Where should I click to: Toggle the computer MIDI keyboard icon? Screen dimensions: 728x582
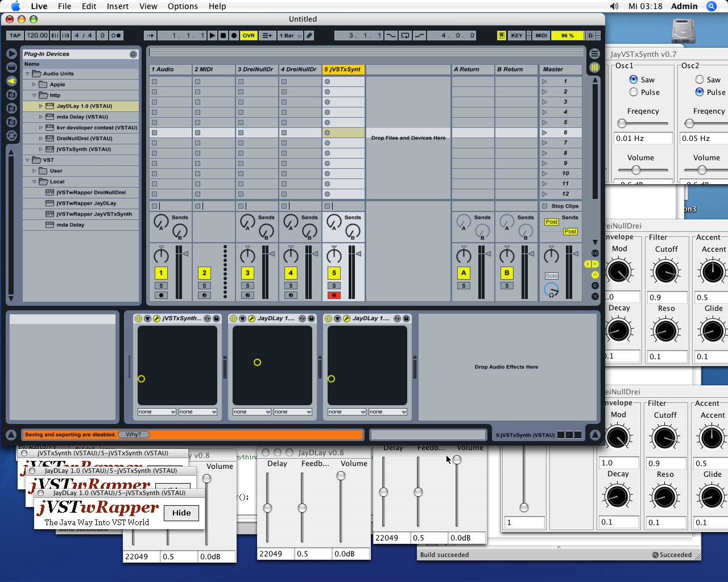coord(501,35)
